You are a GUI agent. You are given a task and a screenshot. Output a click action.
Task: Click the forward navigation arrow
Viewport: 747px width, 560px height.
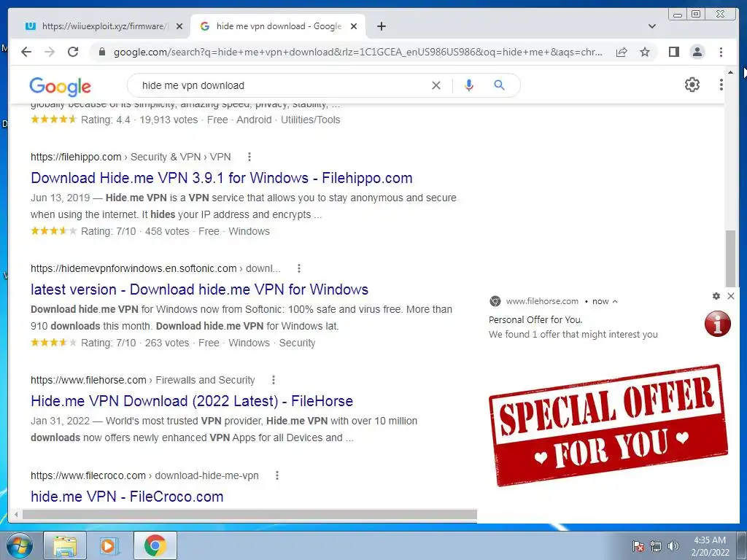click(50, 52)
